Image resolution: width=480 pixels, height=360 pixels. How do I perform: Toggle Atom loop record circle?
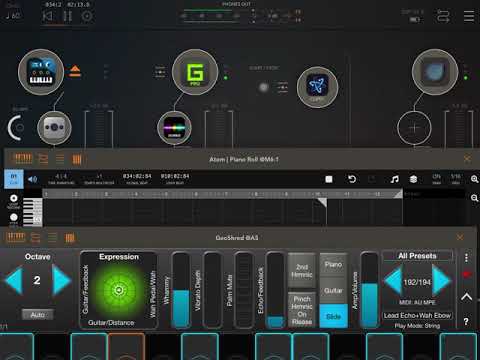(x=14, y=198)
